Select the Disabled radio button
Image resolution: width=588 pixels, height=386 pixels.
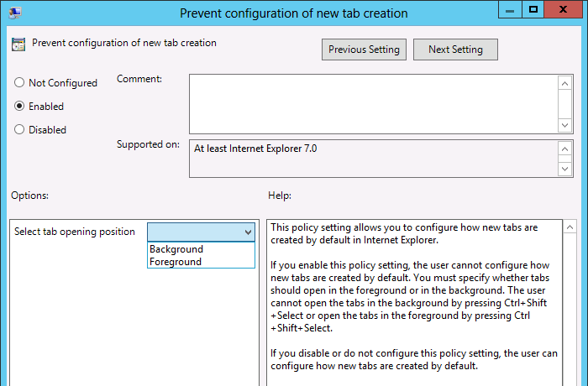pyautogui.click(x=19, y=130)
